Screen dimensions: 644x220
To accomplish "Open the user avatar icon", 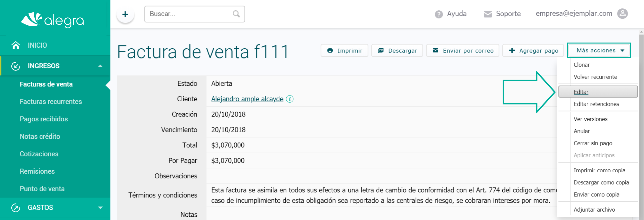I will [x=622, y=14].
